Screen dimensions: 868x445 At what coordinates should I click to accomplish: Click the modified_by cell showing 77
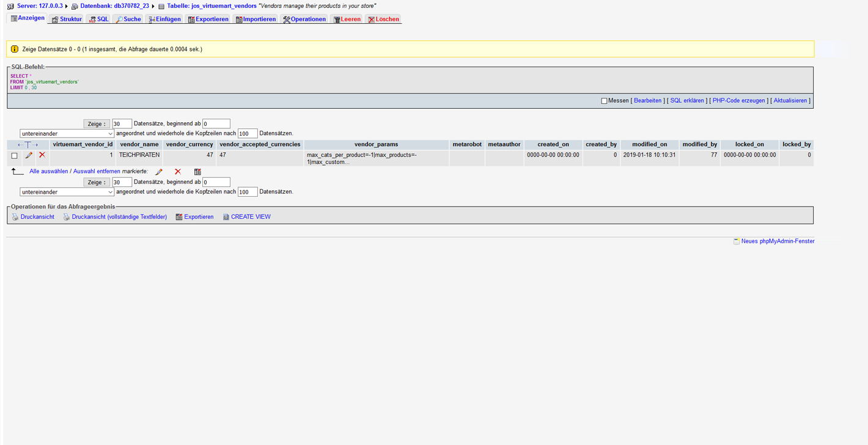[700, 158]
